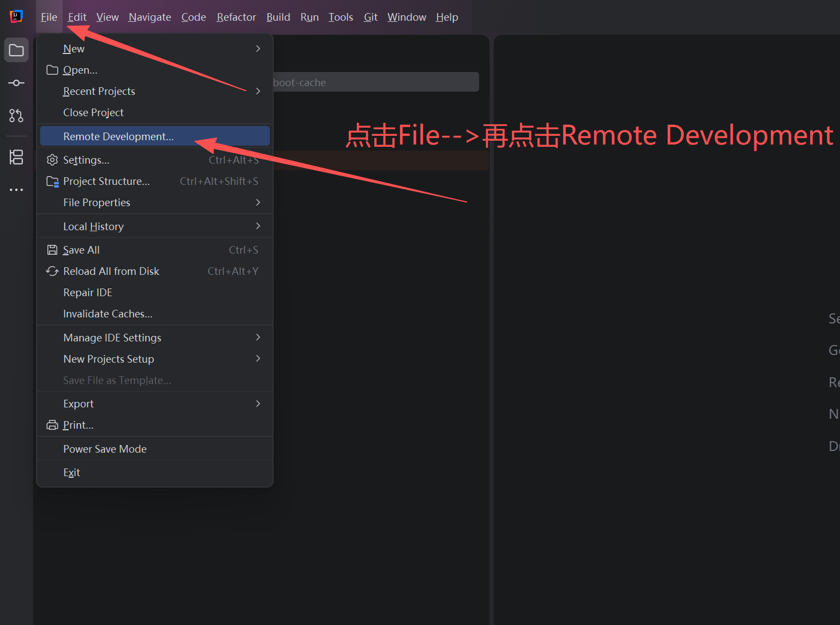Image resolution: width=840 pixels, height=625 pixels.
Task: Select Settings... menu entry
Action: [155, 160]
